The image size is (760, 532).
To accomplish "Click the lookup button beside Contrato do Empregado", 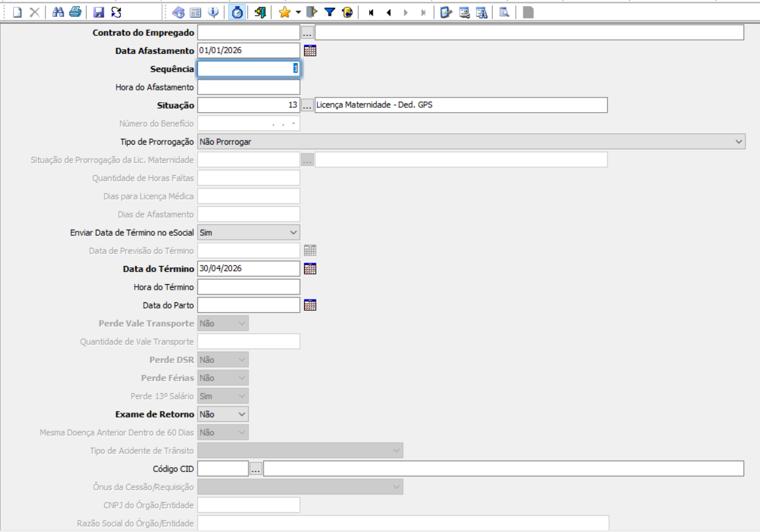I will (x=307, y=33).
